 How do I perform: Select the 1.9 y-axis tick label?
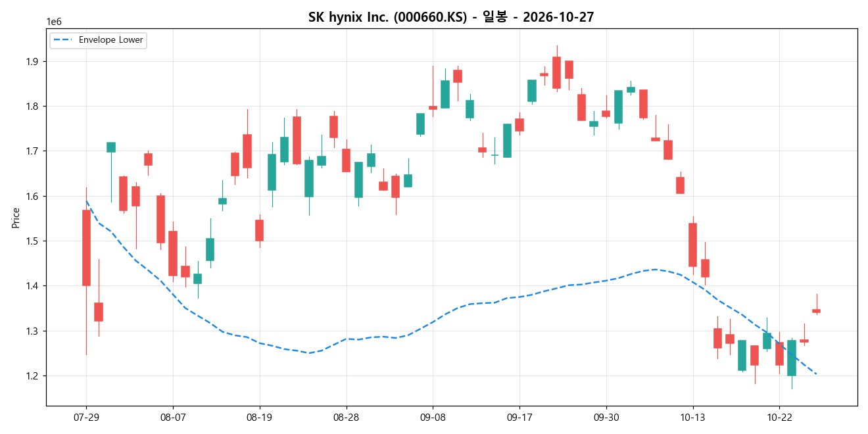click(32, 61)
